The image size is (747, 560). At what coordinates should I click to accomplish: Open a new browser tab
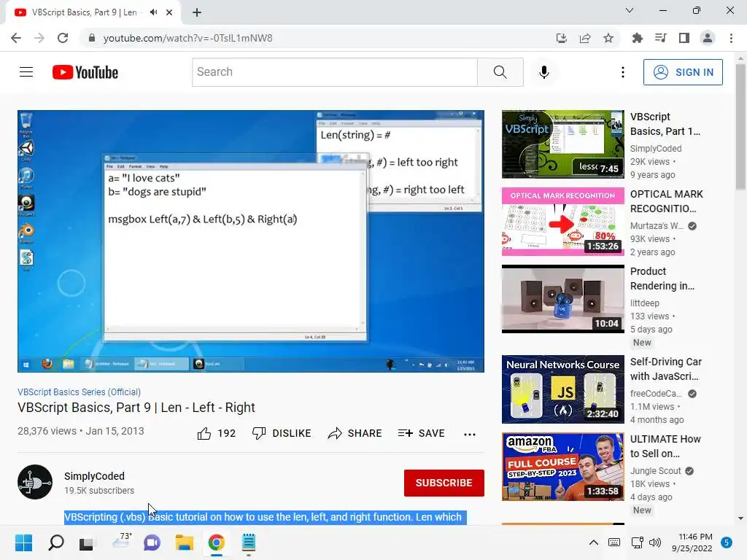[x=197, y=12]
